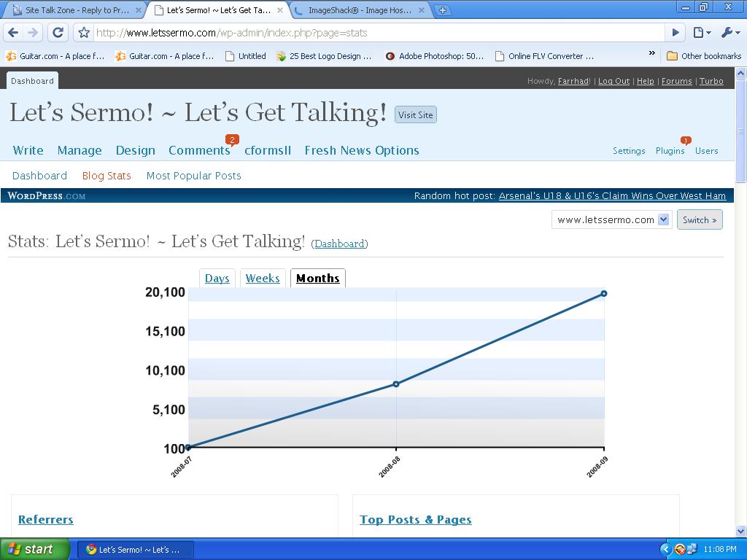Click the comments count bubble showing 2
Image resolution: width=747 pixels, height=560 pixels.
pos(232,140)
